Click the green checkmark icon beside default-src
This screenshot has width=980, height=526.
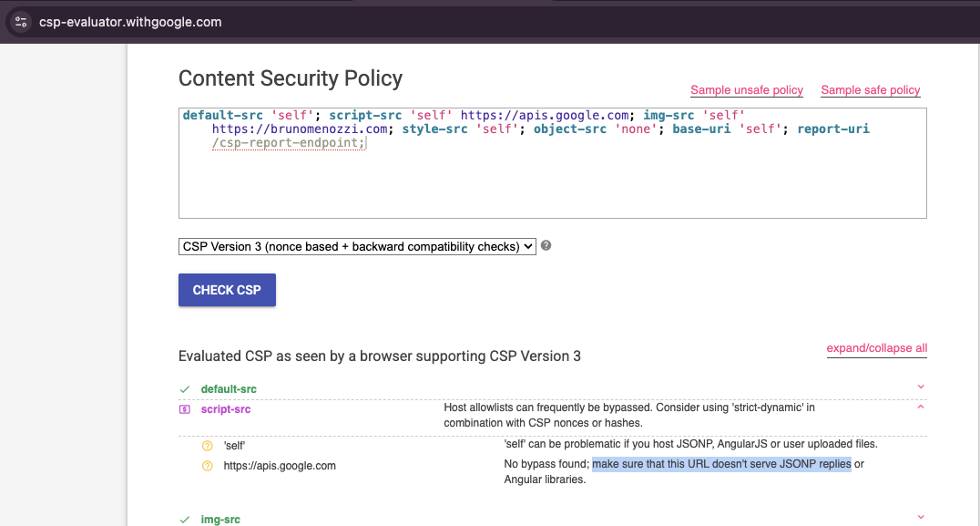(185, 389)
